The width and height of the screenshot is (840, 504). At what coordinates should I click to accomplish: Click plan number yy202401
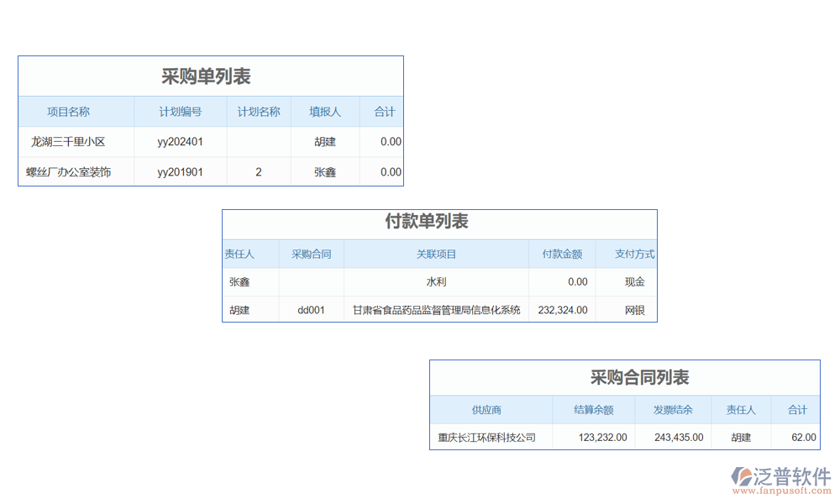coord(180,142)
